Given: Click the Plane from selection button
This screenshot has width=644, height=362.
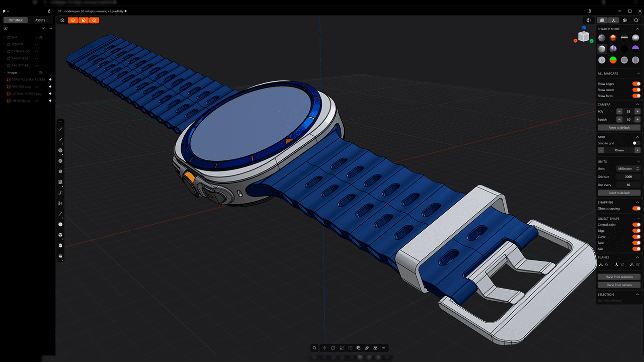Looking at the screenshot, I should point(619,277).
